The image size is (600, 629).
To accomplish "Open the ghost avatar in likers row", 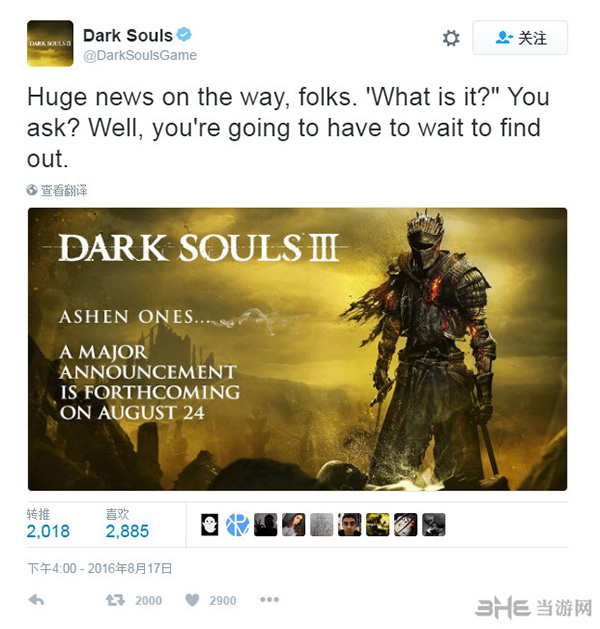I will pos(209,525).
